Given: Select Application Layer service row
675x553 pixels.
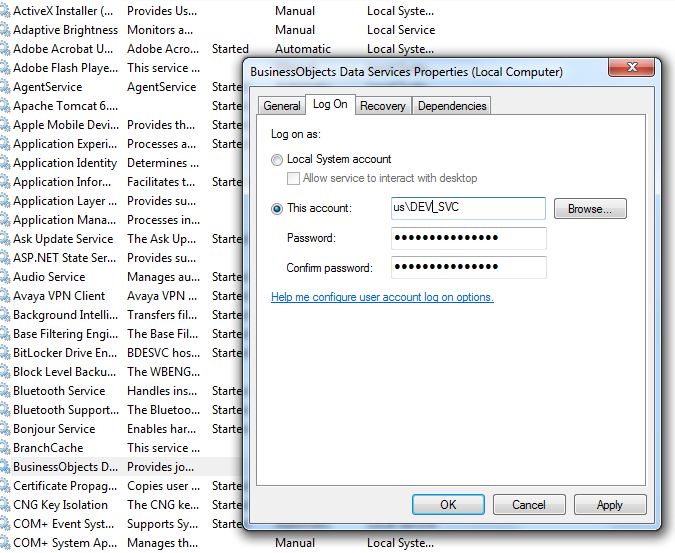Looking at the screenshot, I should tap(65, 201).
